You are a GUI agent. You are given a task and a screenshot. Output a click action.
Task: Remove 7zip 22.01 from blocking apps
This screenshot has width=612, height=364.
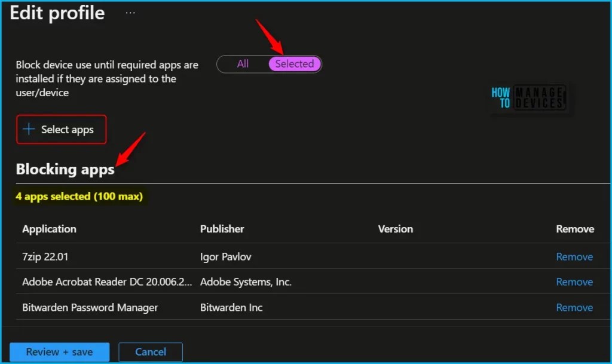pyautogui.click(x=574, y=256)
